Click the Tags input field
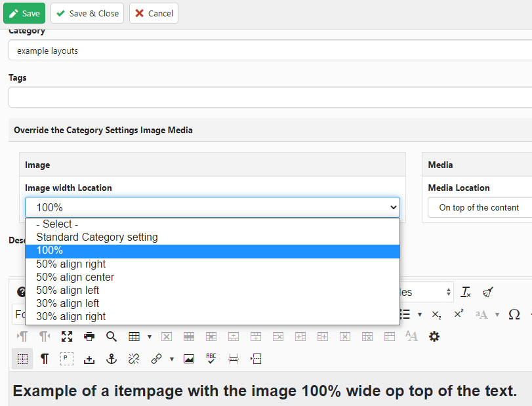Viewport: 532px width, 406px height. pos(269,97)
